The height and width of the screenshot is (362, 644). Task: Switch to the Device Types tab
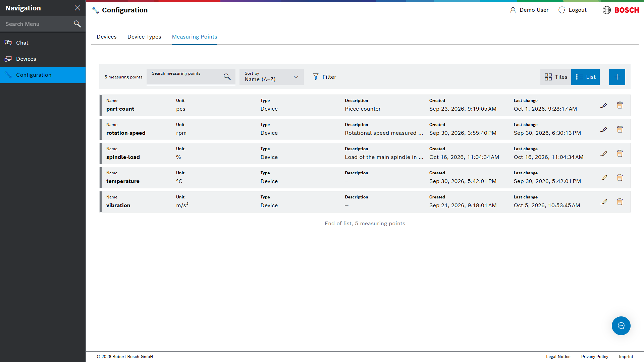click(x=144, y=37)
